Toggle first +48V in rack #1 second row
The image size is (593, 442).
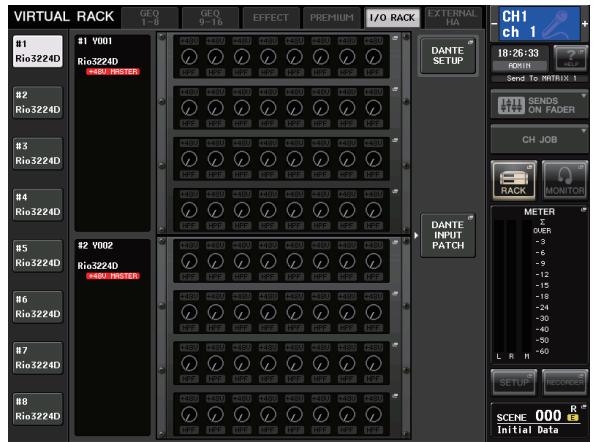click(x=189, y=92)
